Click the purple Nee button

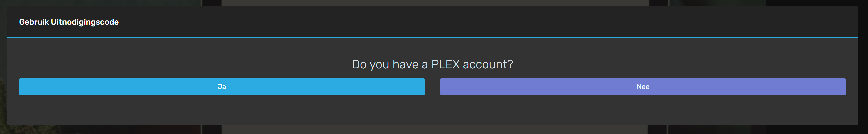pyautogui.click(x=643, y=87)
